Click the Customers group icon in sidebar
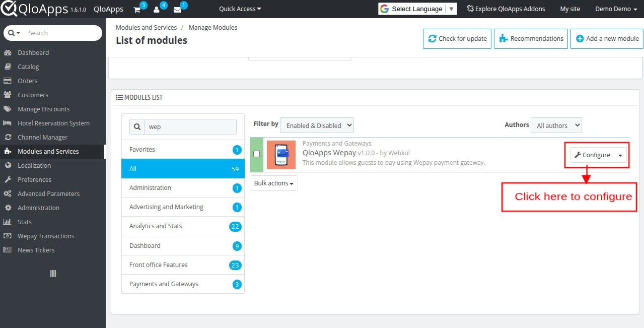 (8, 95)
